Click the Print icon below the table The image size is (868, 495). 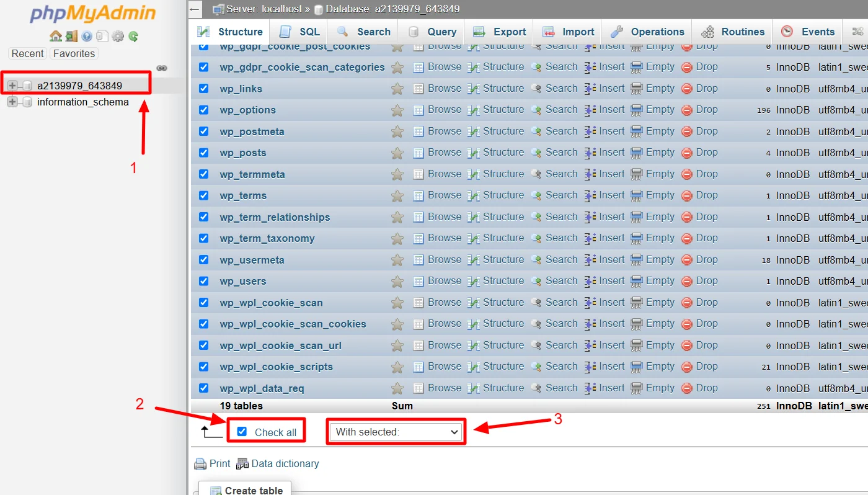point(200,464)
